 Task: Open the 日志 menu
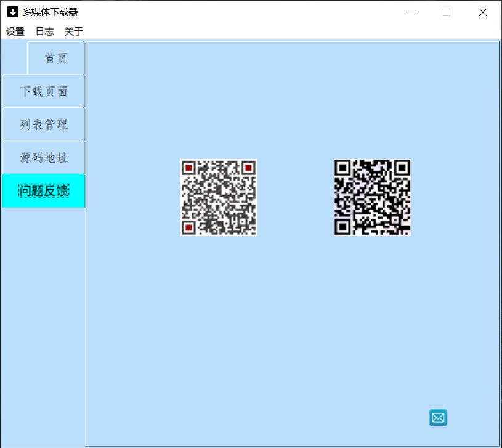pos(45,31)
